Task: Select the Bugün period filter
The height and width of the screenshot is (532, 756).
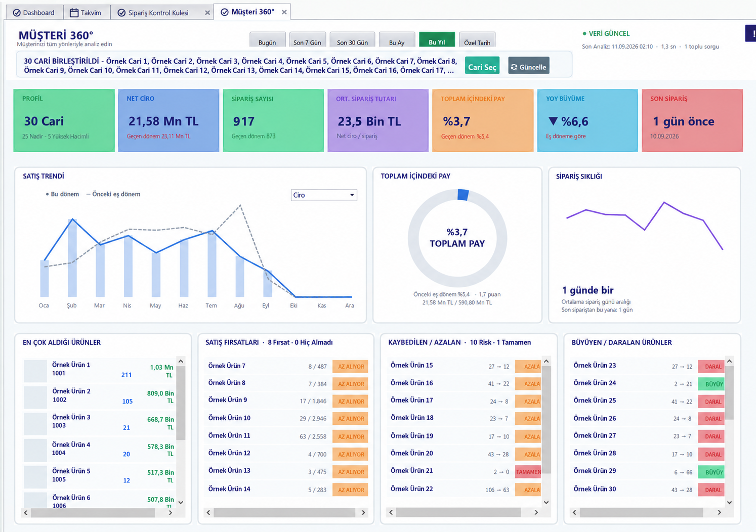Action: [x=267, y=40]
